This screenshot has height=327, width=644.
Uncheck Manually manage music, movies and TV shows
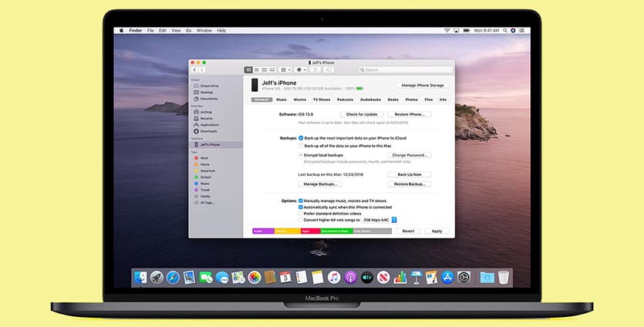coord(301,201)
